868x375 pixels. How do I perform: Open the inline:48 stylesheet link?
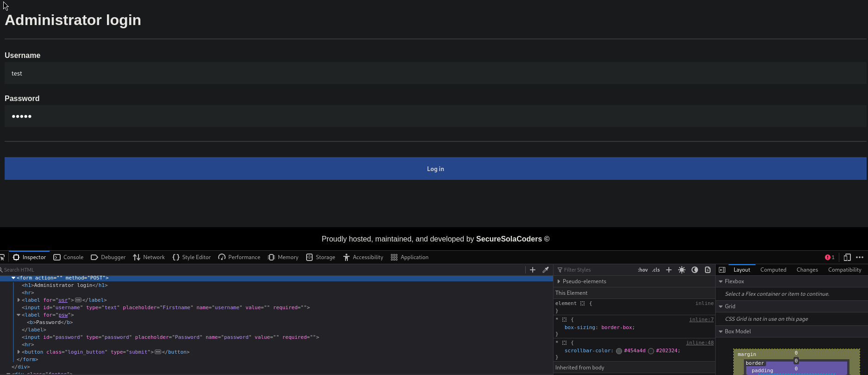pos(700,343)
